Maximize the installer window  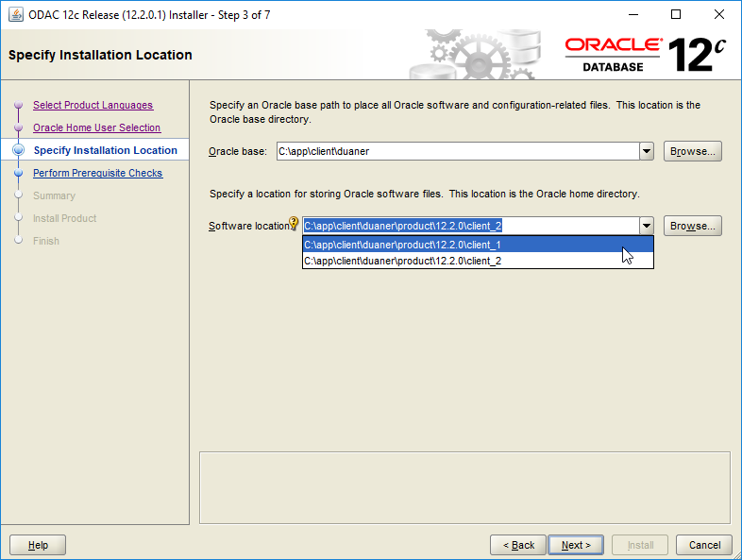(676, 15)
